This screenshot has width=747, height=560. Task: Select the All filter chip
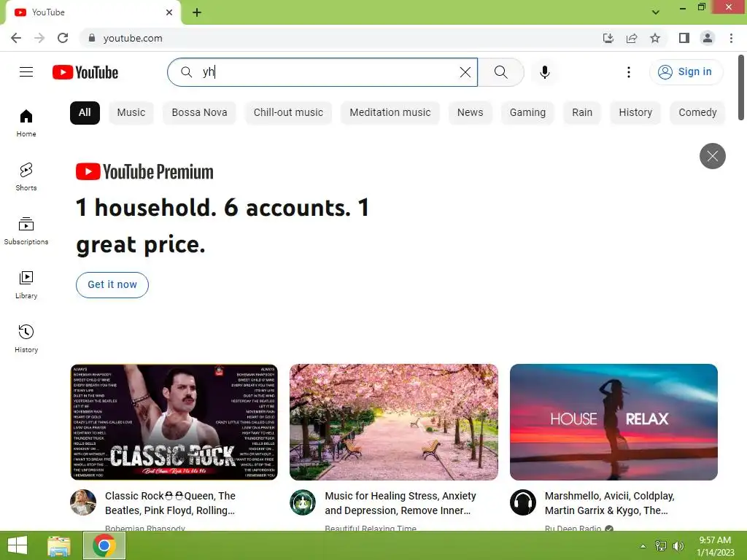(85, 112)
